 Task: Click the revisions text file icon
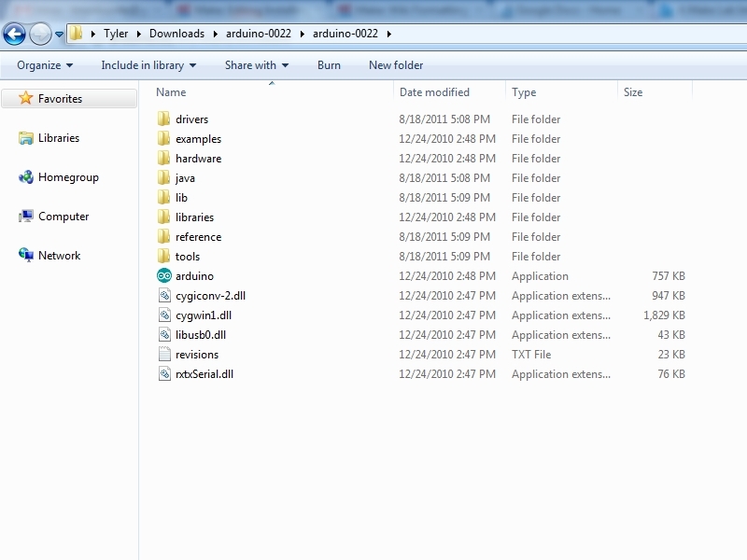pos(164,354)
